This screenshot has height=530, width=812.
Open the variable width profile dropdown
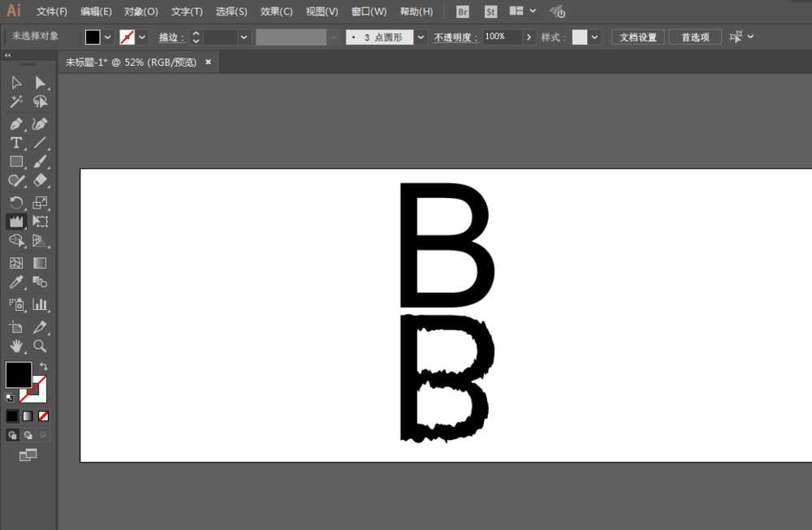333,37
